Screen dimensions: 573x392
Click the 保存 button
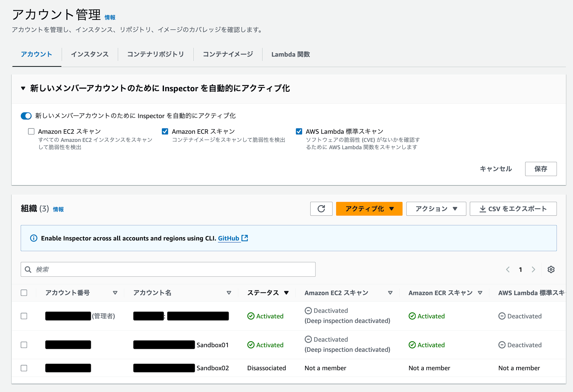click(541, 169)
